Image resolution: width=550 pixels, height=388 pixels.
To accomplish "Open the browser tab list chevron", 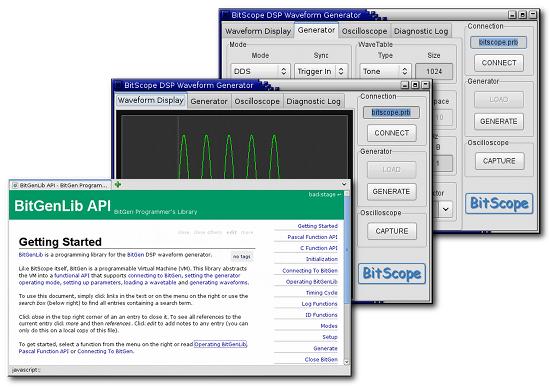I will (x=344, y=184).
